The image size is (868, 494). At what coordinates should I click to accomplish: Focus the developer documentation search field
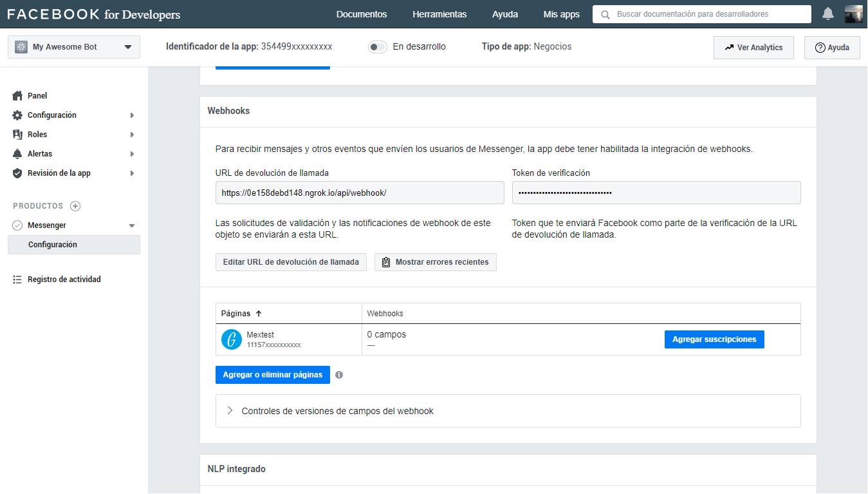[702, 14]
